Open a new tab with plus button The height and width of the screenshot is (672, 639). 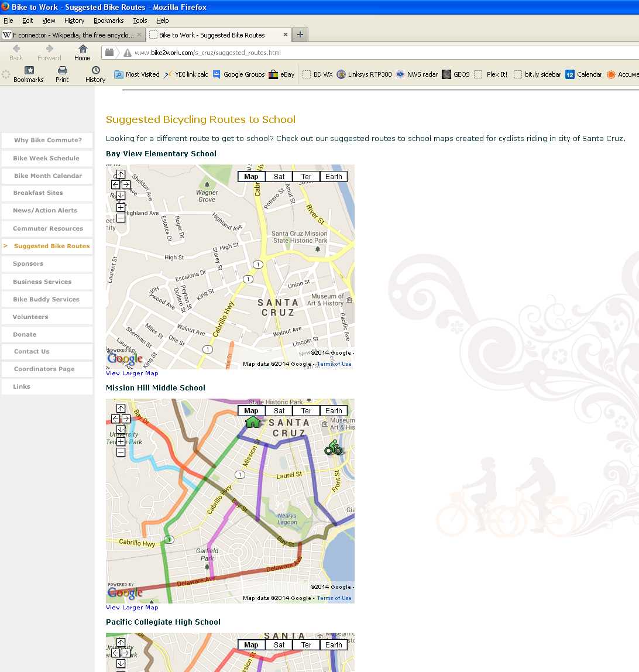[300, 35]
